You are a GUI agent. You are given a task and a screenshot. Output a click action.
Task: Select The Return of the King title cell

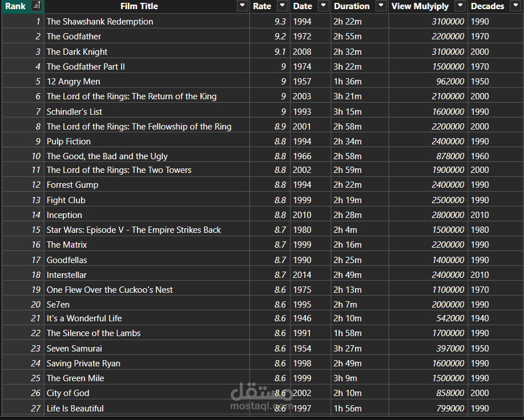coord(147,96)
